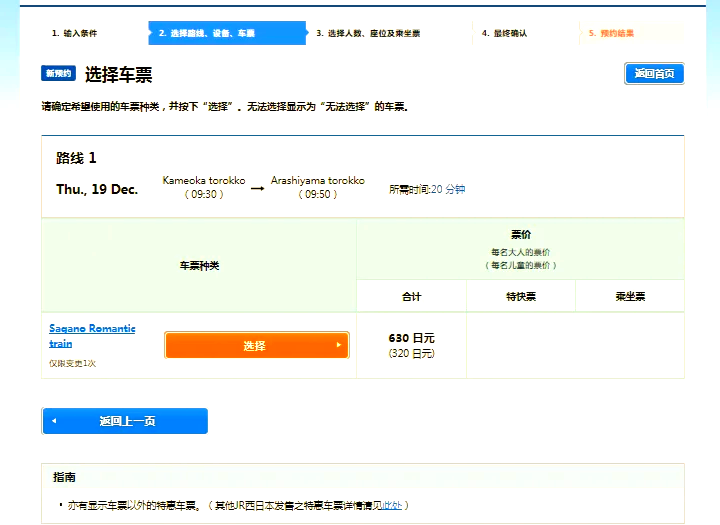
Task: Select step 3. 选择人数、座位及乘坐票
Action: (368, 33)
